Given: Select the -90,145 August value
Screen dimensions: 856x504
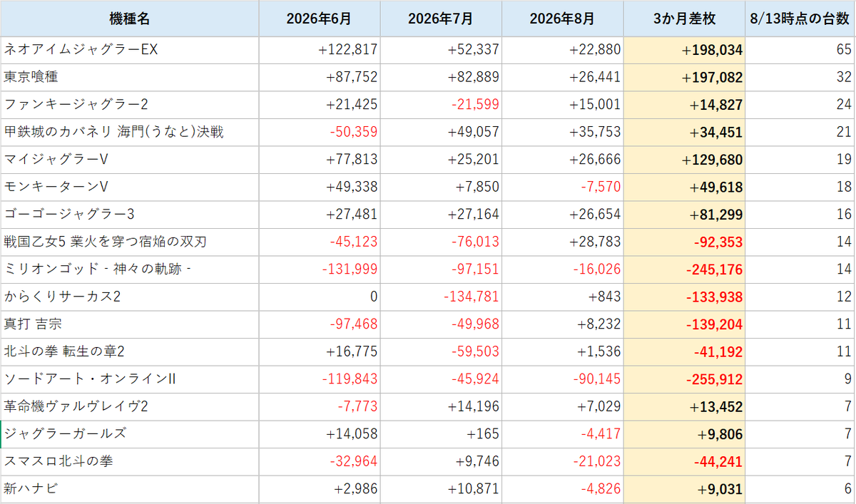Looking at the screenshot, I should (x=562, y=379).
